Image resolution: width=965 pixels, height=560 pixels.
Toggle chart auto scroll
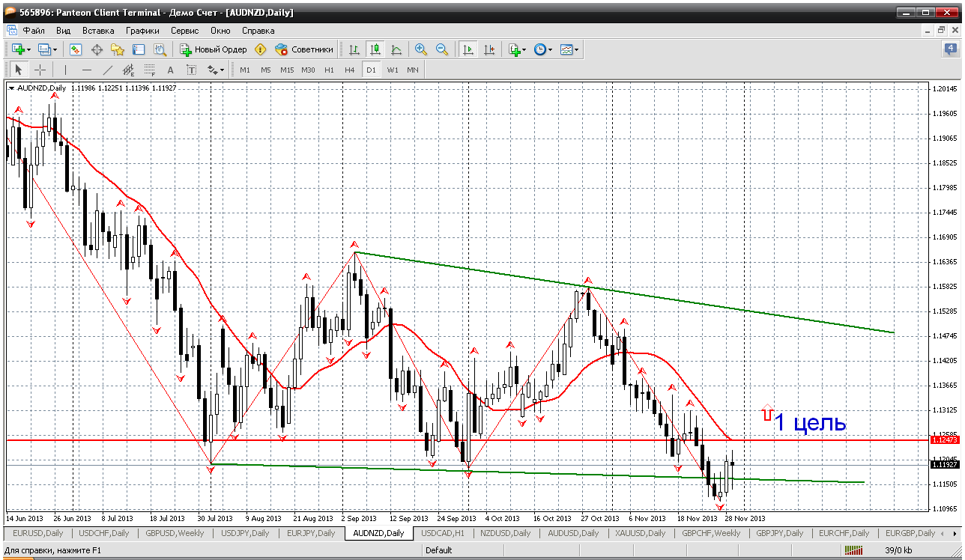tap(468, 49)
